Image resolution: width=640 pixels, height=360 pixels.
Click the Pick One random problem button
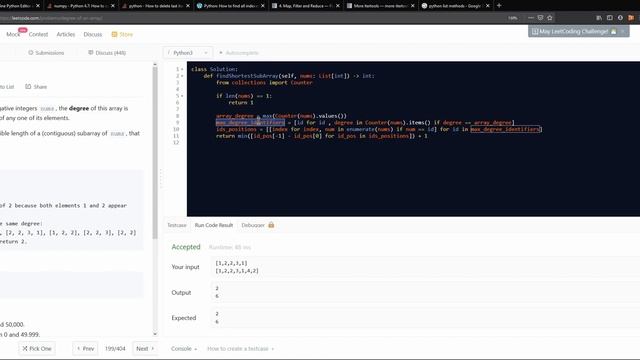click(x=37, y=349)
